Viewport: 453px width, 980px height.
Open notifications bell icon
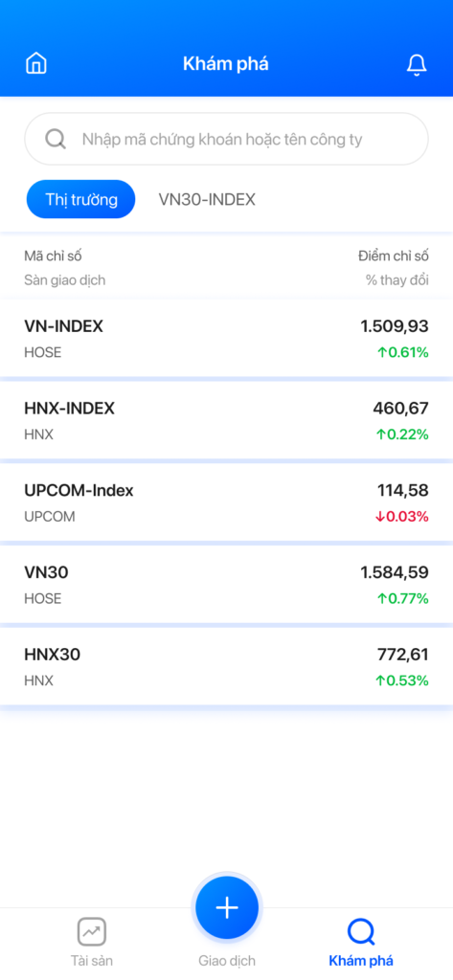point(417,64)
